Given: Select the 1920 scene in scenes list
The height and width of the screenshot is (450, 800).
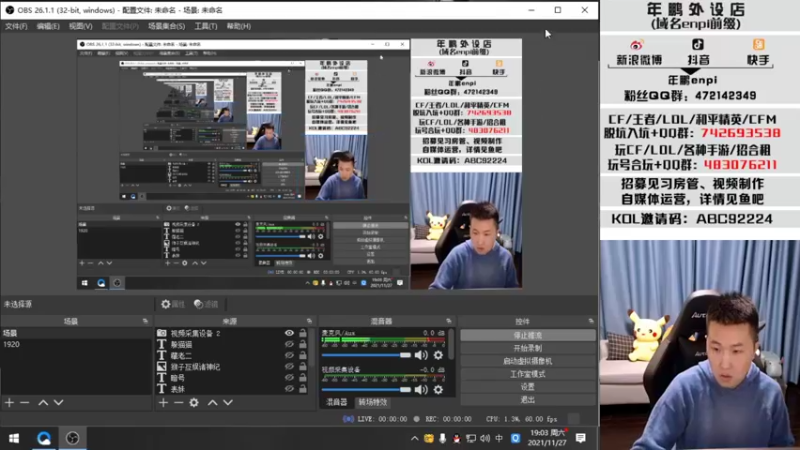Looking at the screenshot, I should point(76,344).
